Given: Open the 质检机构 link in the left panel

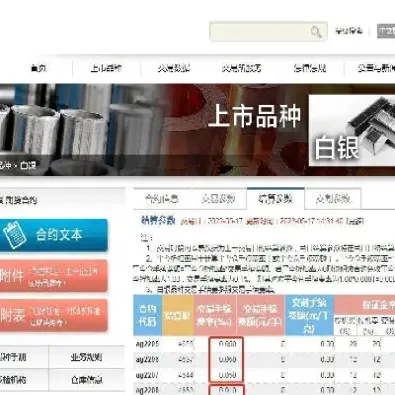Looking at the screenshot, I should pos(13,380).
